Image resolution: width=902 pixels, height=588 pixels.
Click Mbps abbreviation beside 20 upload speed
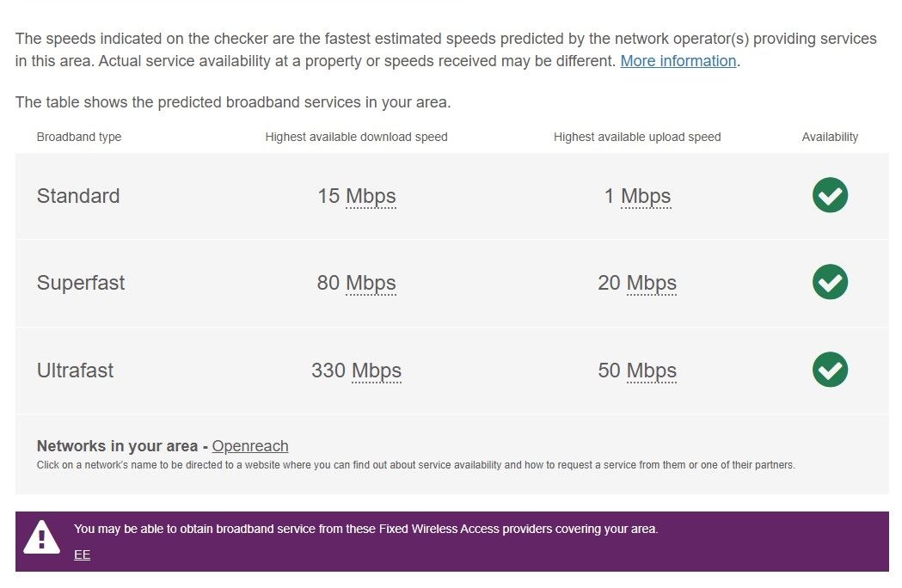pos(651,283)
